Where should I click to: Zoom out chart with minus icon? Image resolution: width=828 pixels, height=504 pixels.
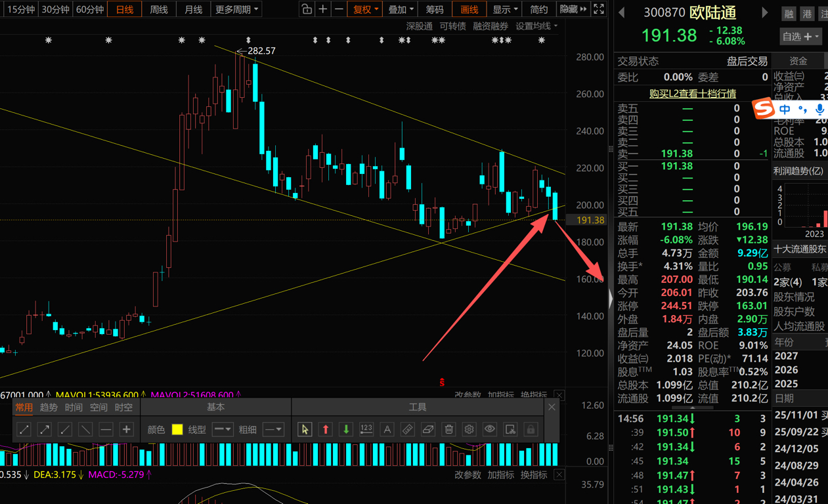339,9
